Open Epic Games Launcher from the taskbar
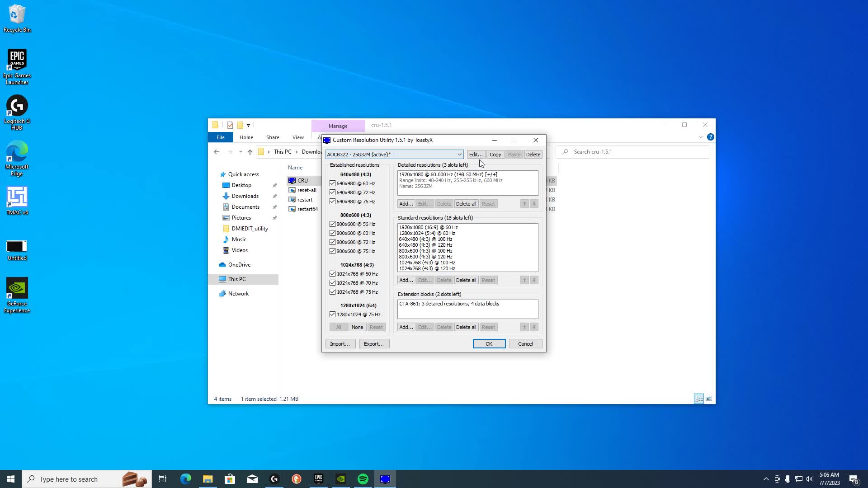The width and height of the screenshot is (868, 488). [319, 479]
